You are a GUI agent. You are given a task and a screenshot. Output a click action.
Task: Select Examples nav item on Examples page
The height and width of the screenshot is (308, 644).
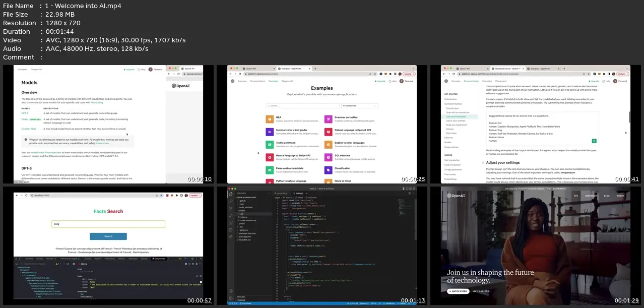click(x=273, y=81)
